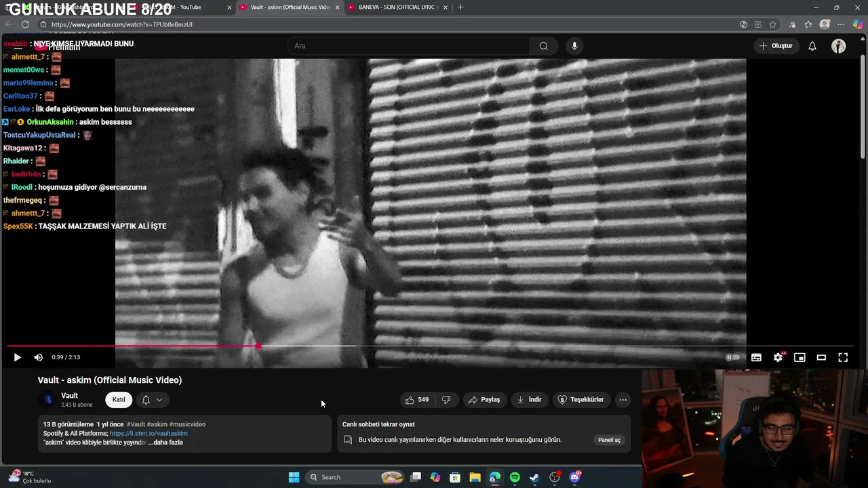Click the video title text
The image size is (868, 488).
tap(110, 380)
